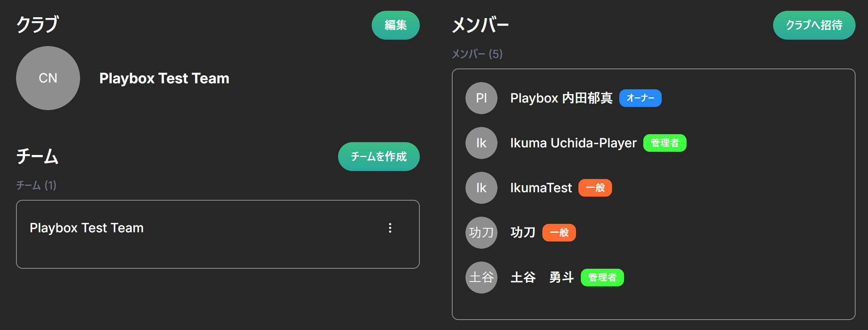Click the オーナー badge next to Playbox 内田郁真

point(640,98)
